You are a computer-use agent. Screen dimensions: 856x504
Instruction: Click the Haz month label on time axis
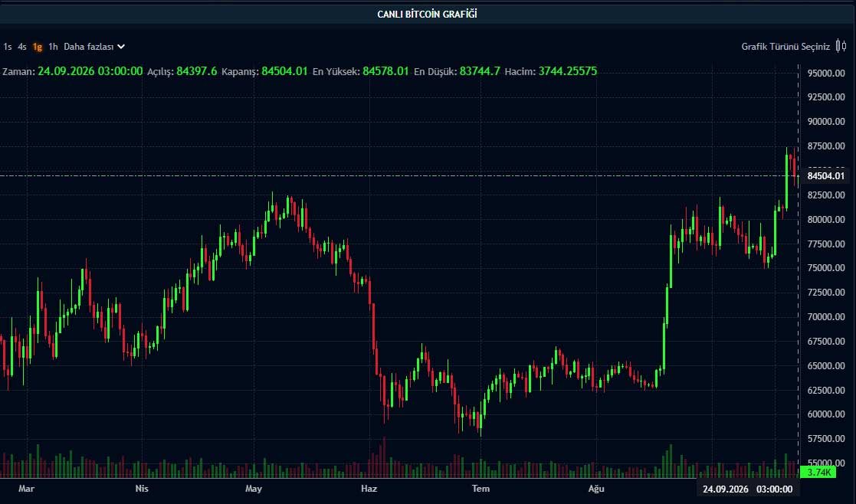pos(369,489)
